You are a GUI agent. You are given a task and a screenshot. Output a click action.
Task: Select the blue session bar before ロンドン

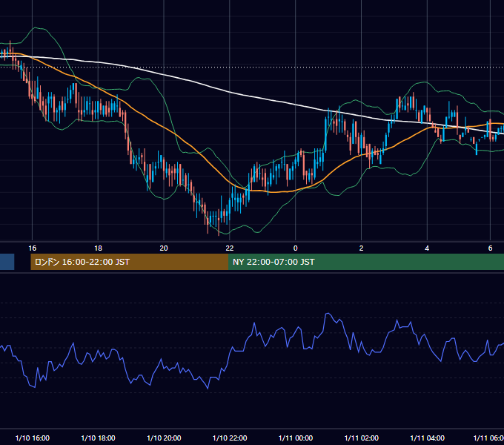[7, 262]
